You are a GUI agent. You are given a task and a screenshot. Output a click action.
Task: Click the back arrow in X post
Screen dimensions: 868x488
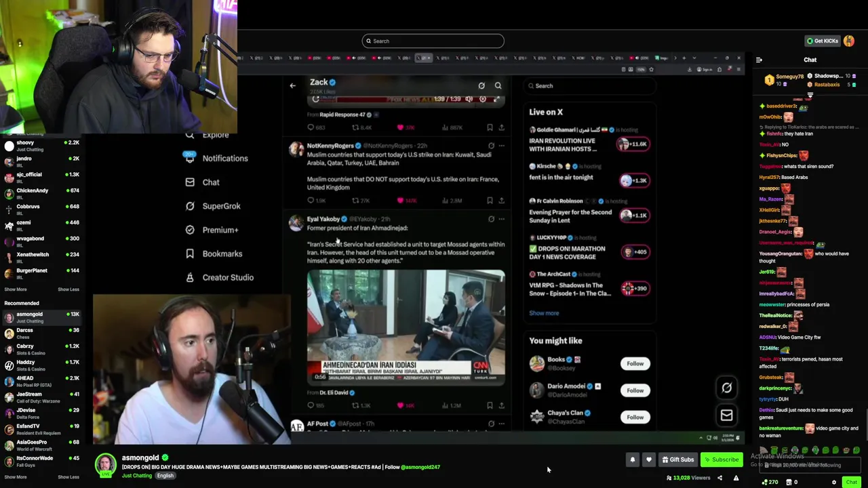292,86
